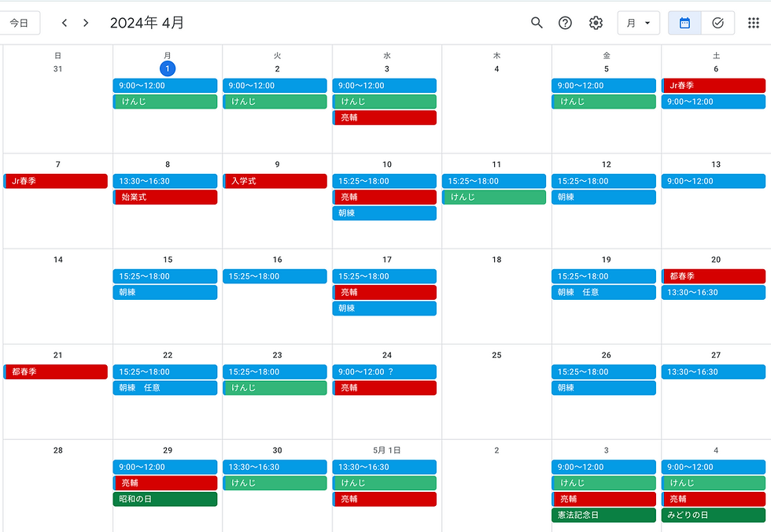Viewport: 771px width, 532px height.
Task: Select date number 14
Action: pyautogui.click(x=58, y=260)
